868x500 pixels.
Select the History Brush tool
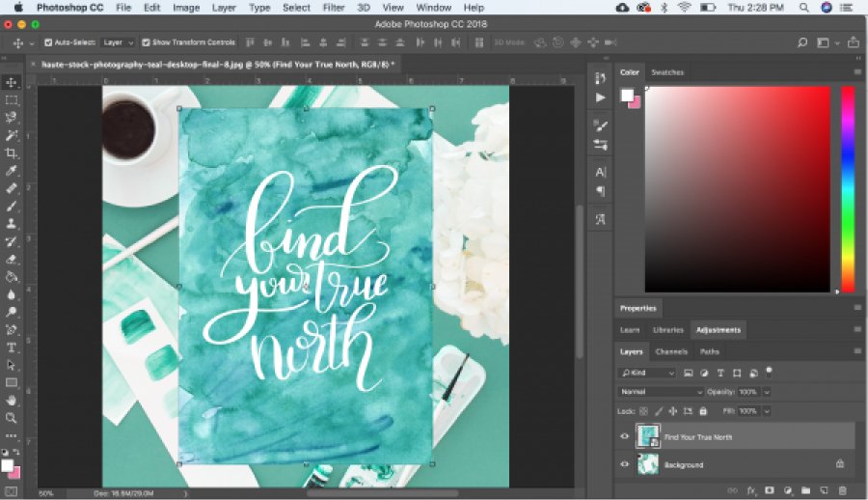click(x=11, y=241)
